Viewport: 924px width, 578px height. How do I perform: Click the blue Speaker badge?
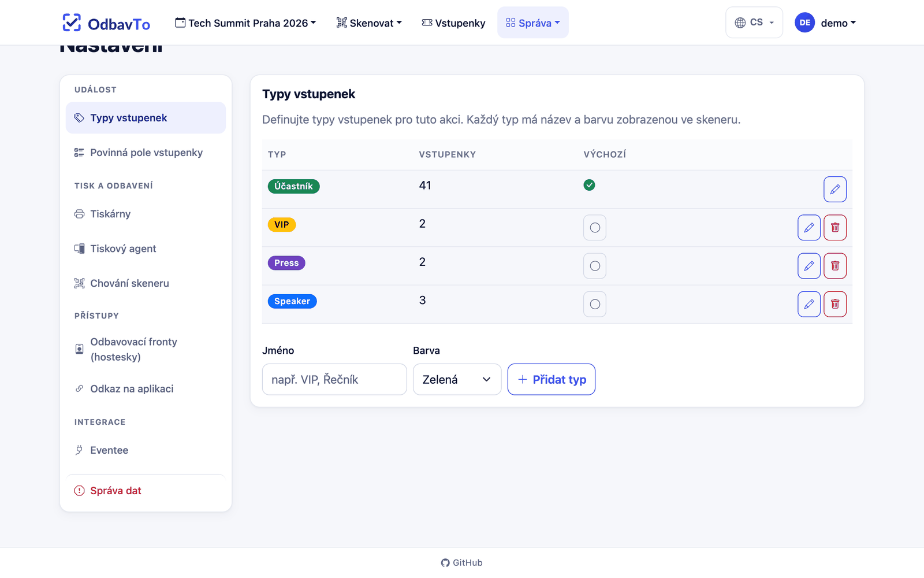pyautogui.click(x=292, y=301)
